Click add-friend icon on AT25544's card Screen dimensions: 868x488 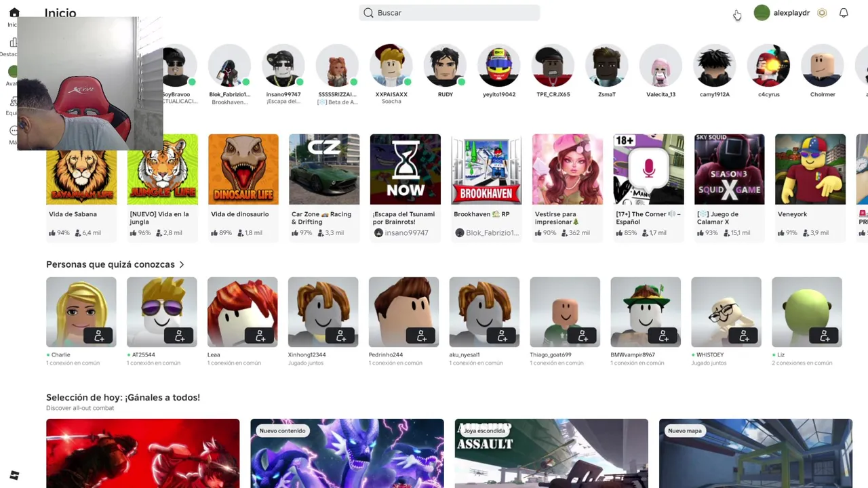[x=180, y=335]
